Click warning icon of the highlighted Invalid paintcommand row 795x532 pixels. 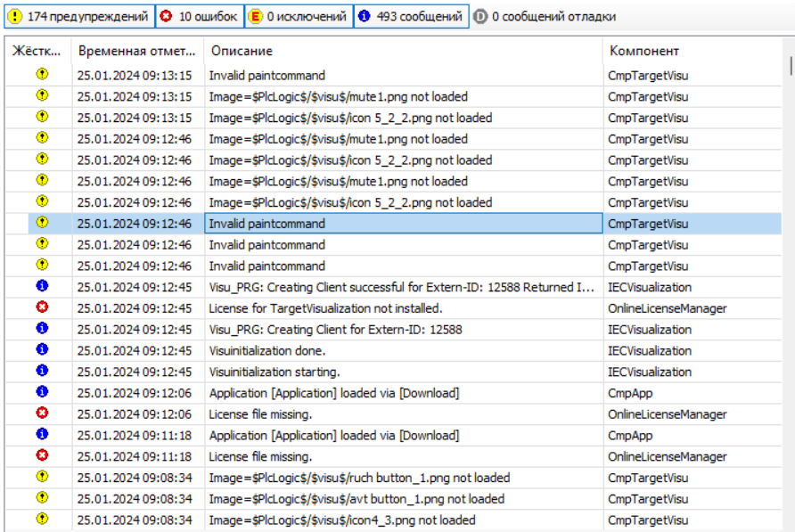coord(42,223)
